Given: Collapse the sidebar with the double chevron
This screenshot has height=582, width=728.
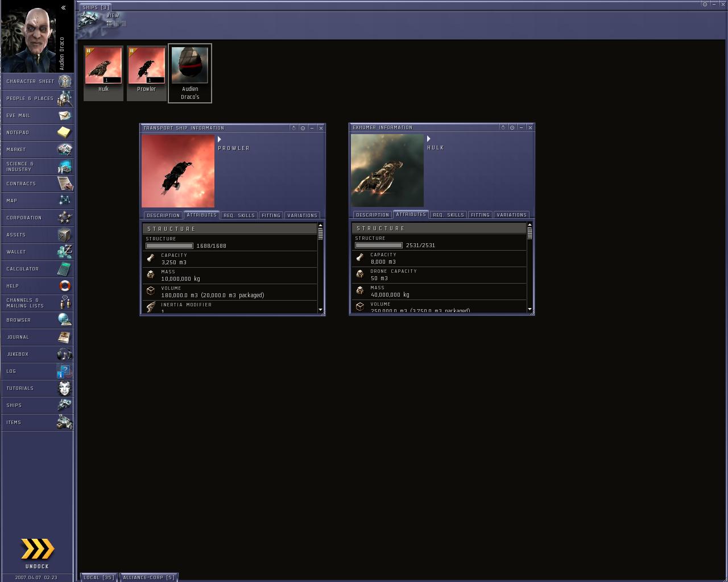Looking at the screenshot, I should click(64, 7).
